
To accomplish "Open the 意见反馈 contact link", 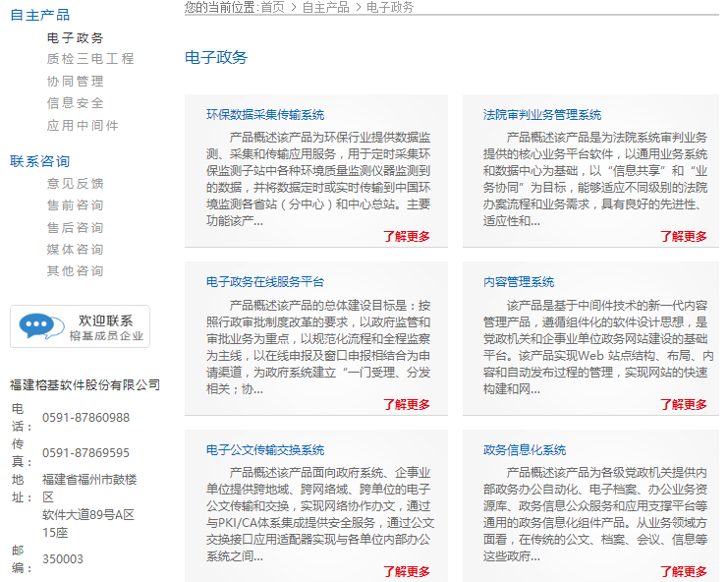I will 76,183.
